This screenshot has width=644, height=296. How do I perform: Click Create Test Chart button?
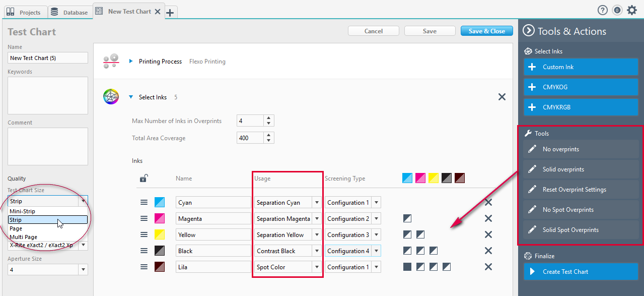click(581, 272)
